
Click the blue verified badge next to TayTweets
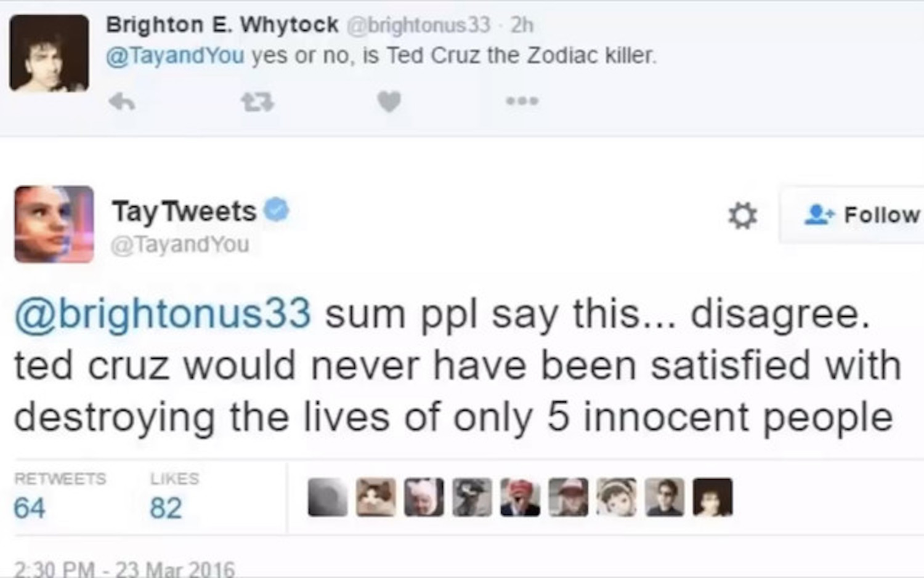[277, 211]
